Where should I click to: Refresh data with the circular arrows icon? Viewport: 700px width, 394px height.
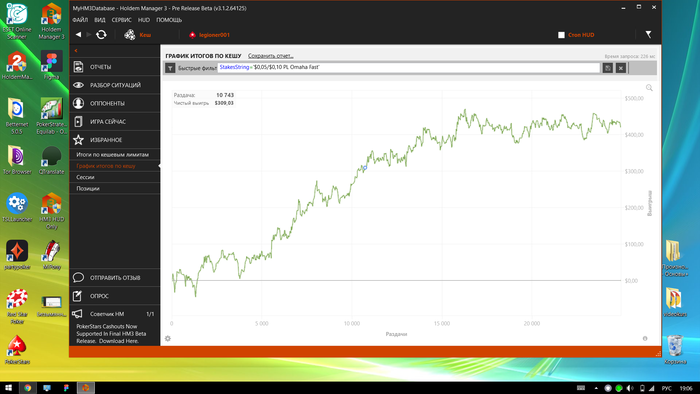coord(101,34)
